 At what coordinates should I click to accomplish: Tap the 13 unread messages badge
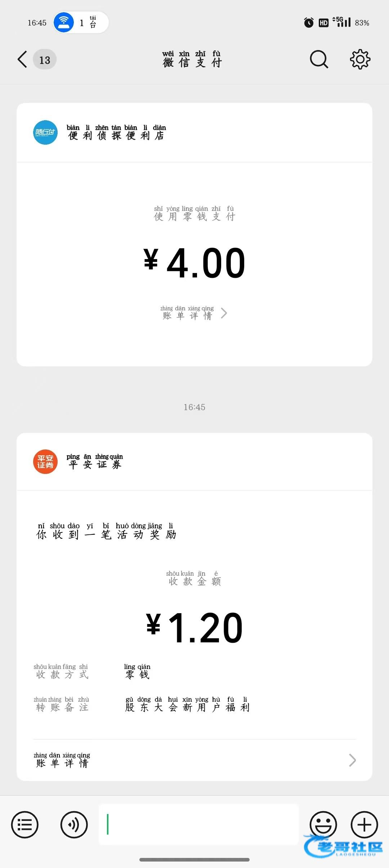(45, 60)
